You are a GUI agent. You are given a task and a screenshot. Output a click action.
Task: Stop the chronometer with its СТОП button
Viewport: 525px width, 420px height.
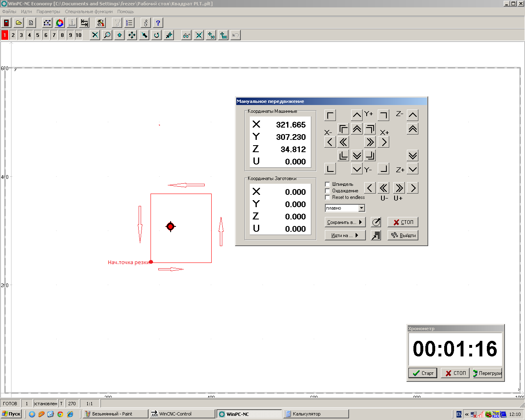click(455, 373)
